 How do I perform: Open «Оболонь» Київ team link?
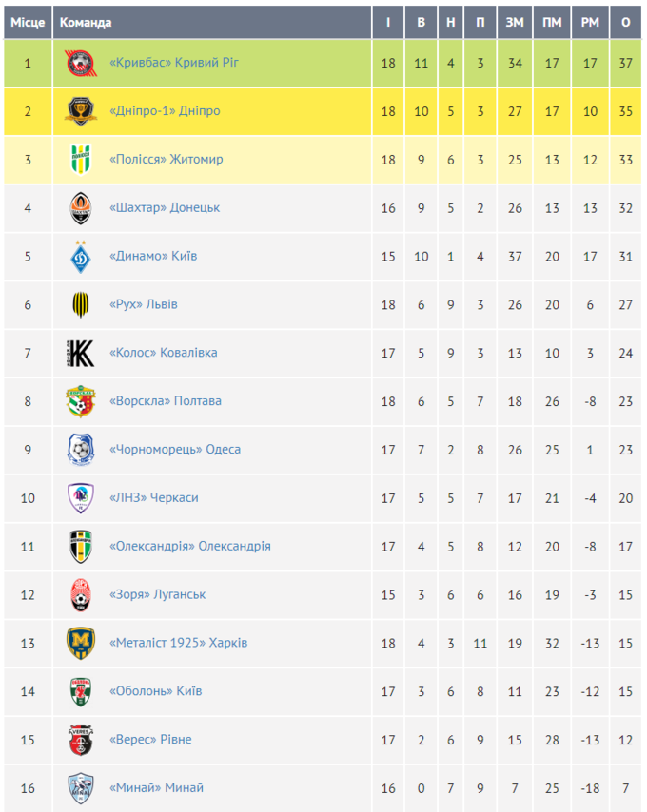click(x=156, y=691)
